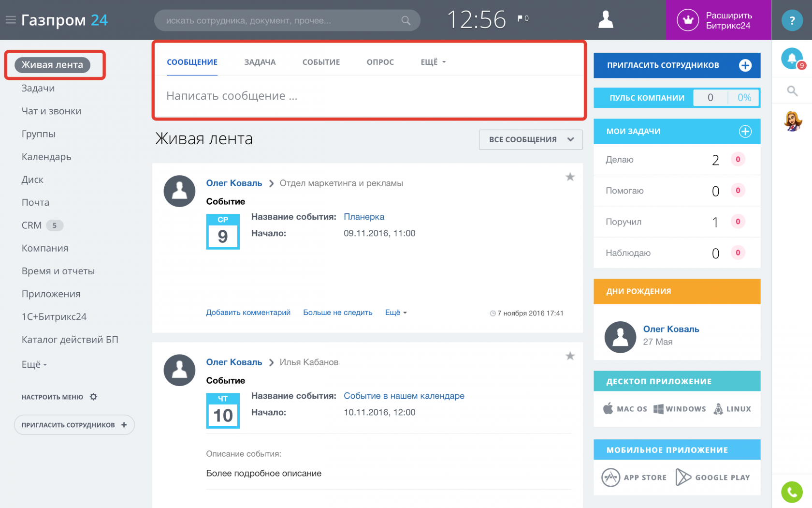Open the cartoon assistant avatar in the right sidebar
This screenshot has width=812, height=508.
click(793, 121)
